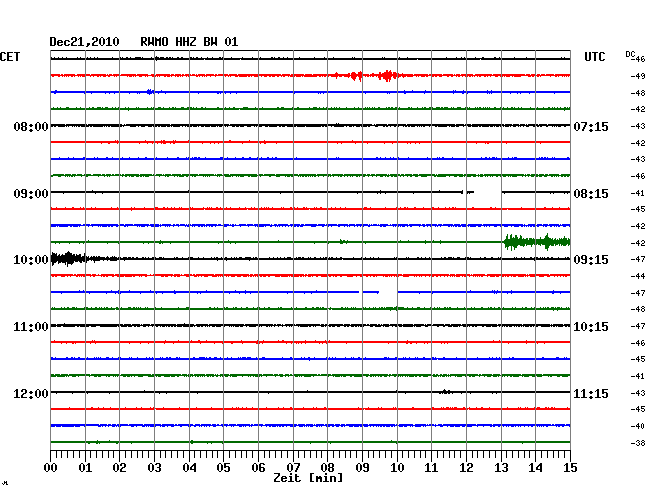
Task: Click the small black event on 12:00 trace
Action: (x=445, y=392)
